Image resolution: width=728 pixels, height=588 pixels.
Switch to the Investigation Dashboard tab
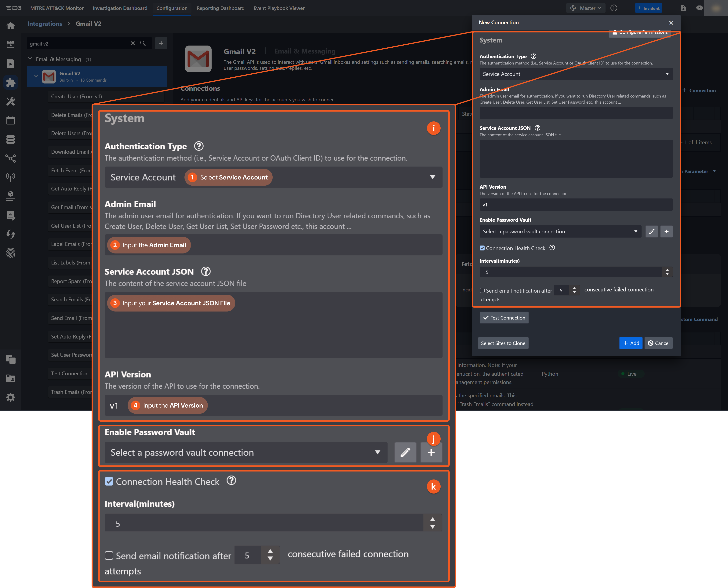[120, 8]
